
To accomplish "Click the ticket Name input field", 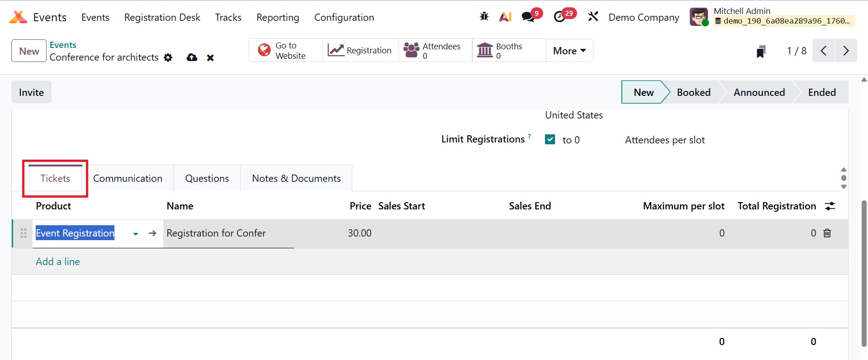I will point(228,233).
